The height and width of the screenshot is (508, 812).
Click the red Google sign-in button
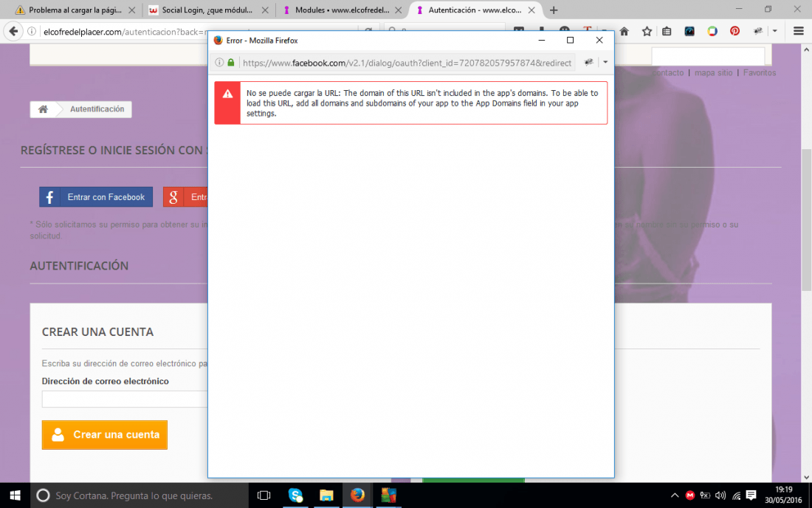185,197
